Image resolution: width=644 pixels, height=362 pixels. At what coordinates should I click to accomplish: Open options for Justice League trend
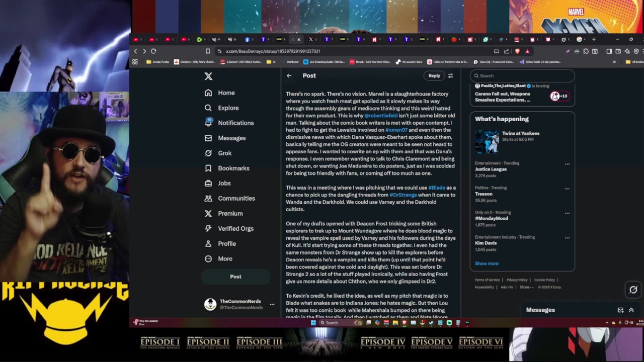567,164
